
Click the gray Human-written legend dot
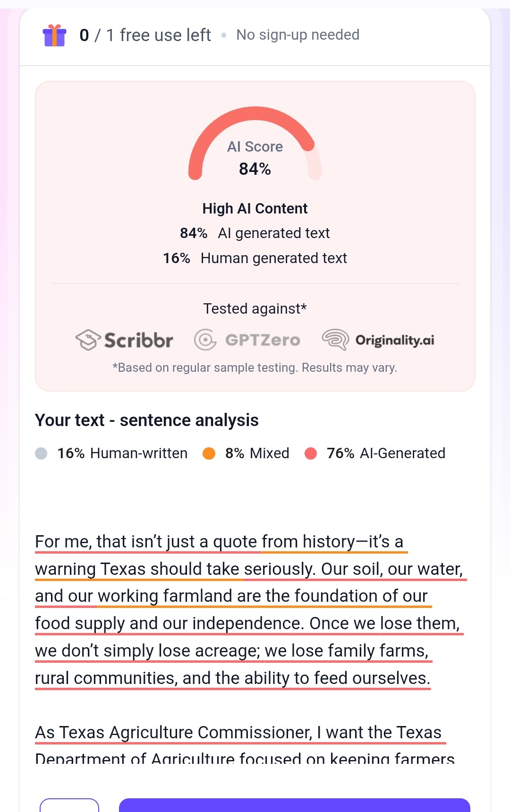click(41, 453)
